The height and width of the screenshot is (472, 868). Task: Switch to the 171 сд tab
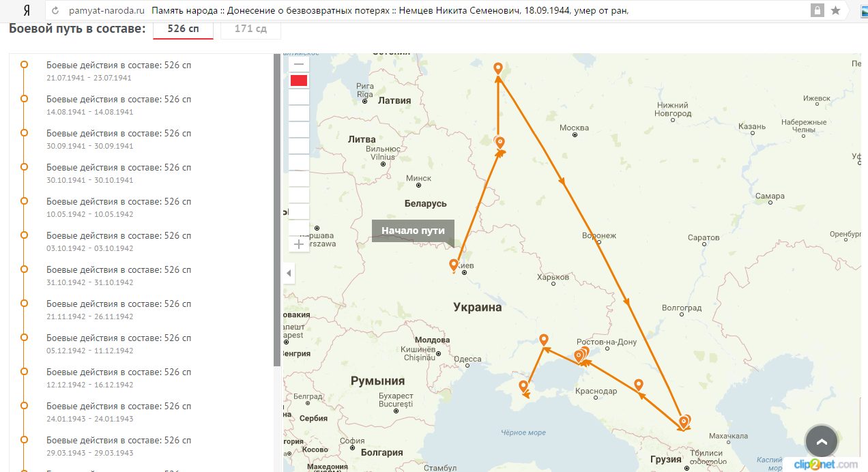pyautogui.click(x=250, y=29)
